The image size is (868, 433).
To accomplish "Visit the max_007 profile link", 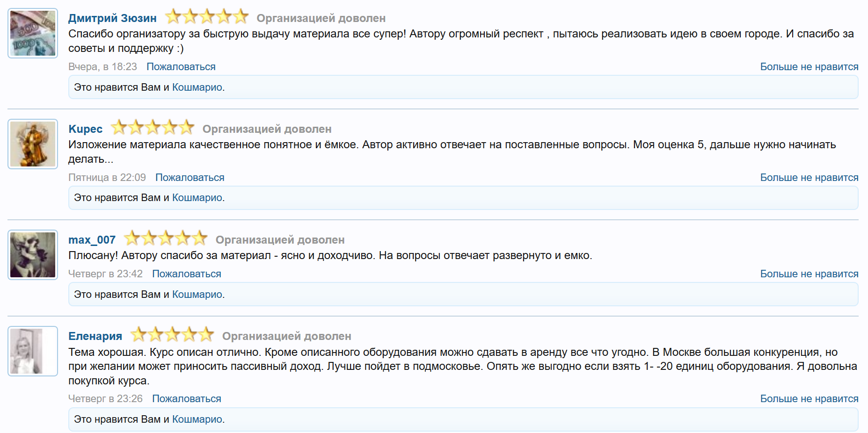I will point(92,240).
